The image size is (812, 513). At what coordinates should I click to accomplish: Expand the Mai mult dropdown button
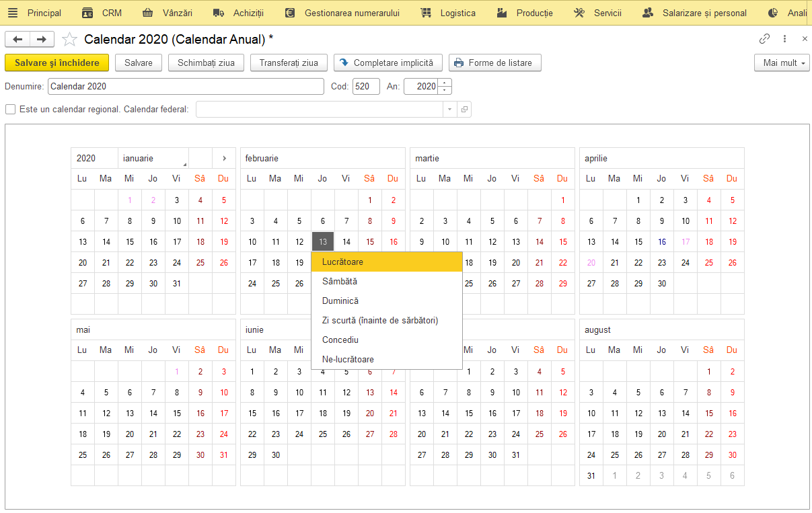click(782, 63)
